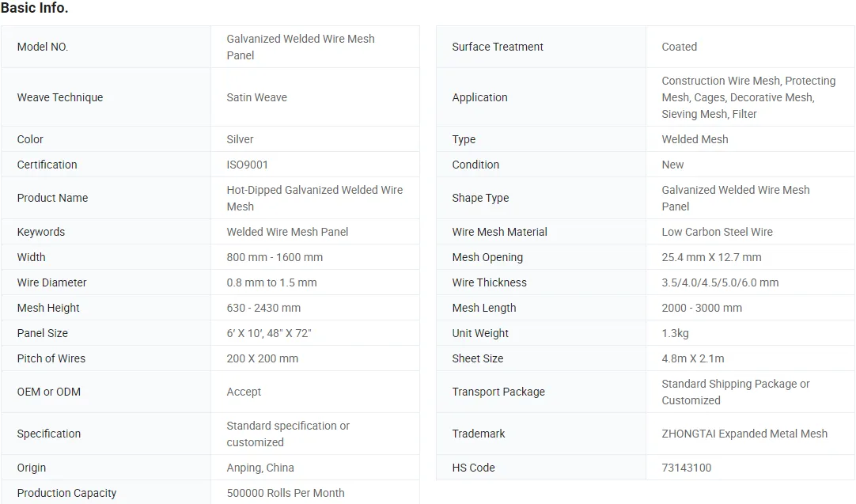Image resolution: width=856 pixels, height=504 pixels.
Task: Select the Application value listing mesh uses
Action: click(748, 97)
